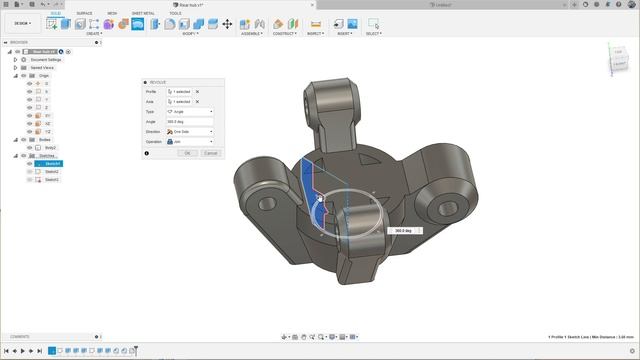Click the Create Sketch tool icon
This screenshot has width=640, height=360.
[x=52, y=24]
